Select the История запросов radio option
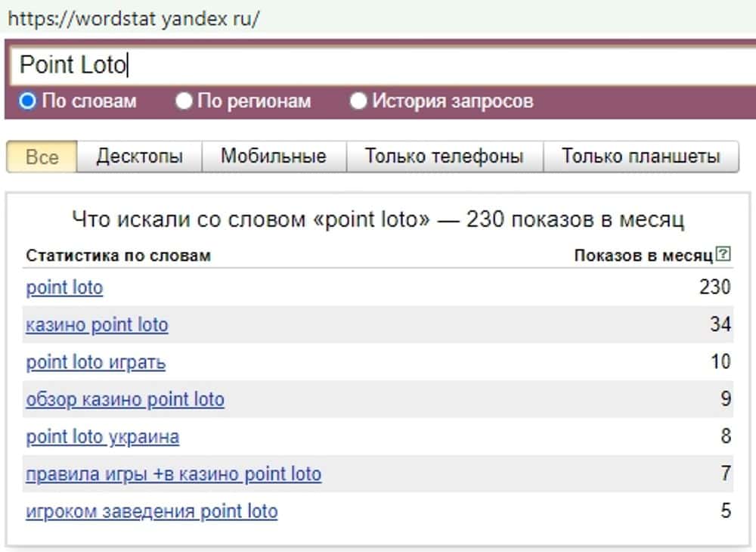The height and width of the screenshot is (552, 756). 358,101
